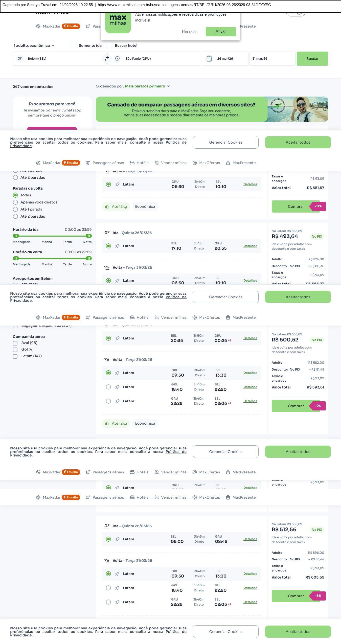Select Apenas voos diretos for return stops
341x644 pixels.
15,202
